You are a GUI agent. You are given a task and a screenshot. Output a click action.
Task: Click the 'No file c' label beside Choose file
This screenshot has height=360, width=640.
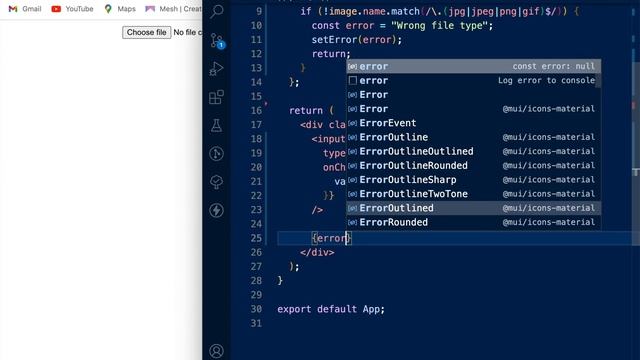point(187,32)
